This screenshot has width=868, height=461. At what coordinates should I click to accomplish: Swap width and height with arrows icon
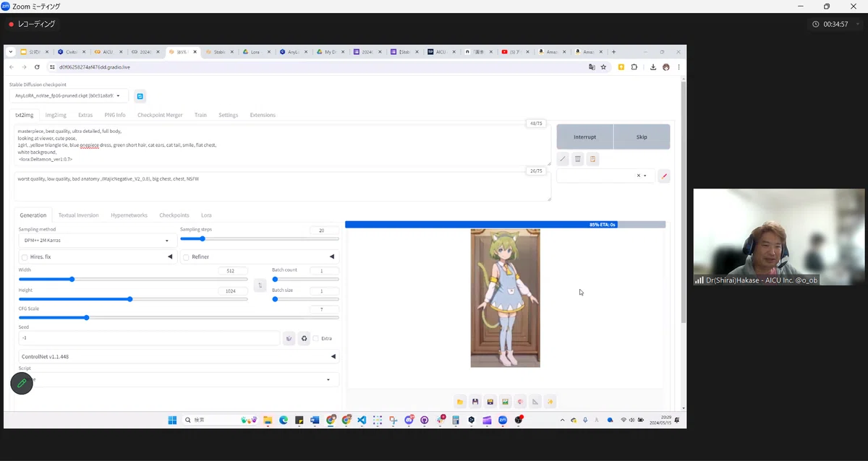point(260,285)
